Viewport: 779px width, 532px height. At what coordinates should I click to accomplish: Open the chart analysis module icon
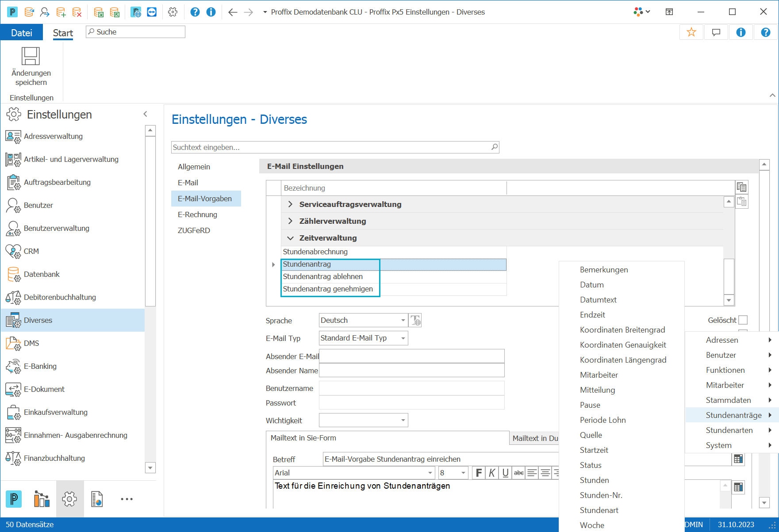(42, 499)
